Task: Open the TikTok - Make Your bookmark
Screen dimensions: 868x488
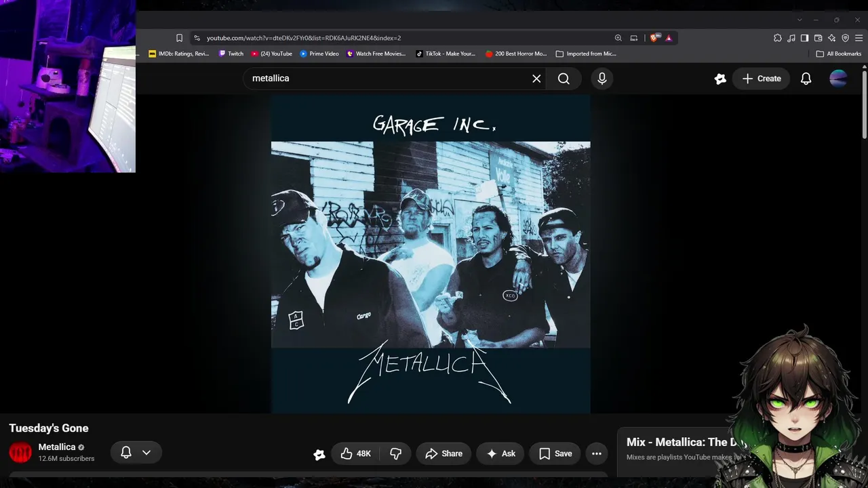Action: click(x=446, y=54)
